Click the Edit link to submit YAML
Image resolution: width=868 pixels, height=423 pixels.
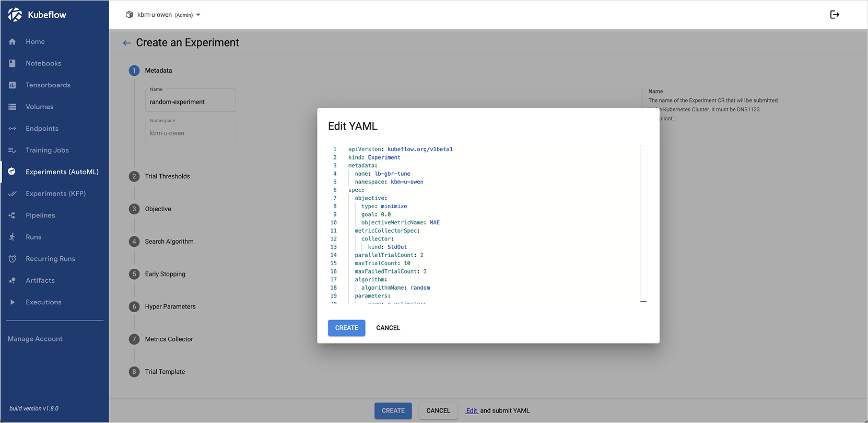tap(472, 411)
